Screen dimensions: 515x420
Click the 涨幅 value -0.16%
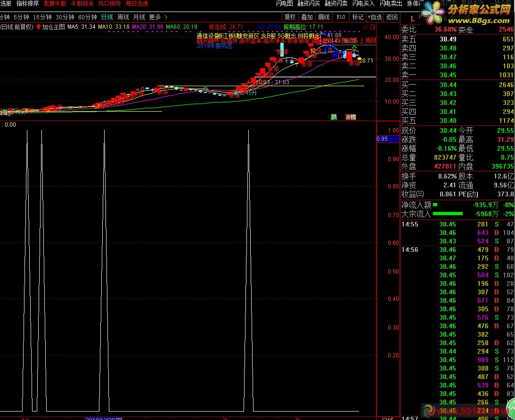click(x=446, y=148)
